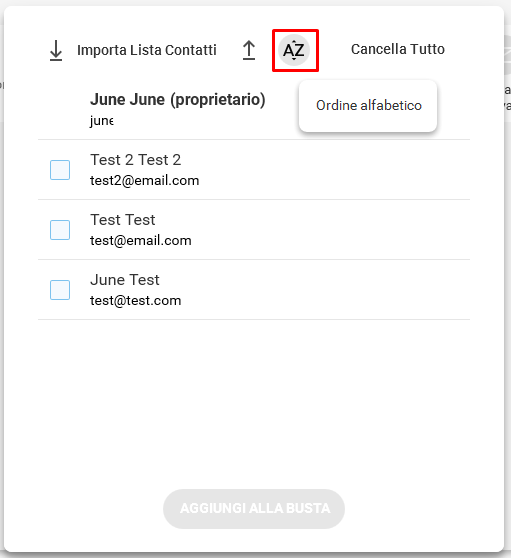The height and width of the screenshot is (558, 511).
Task: Select the Test Test contact name
Action: 123,220
